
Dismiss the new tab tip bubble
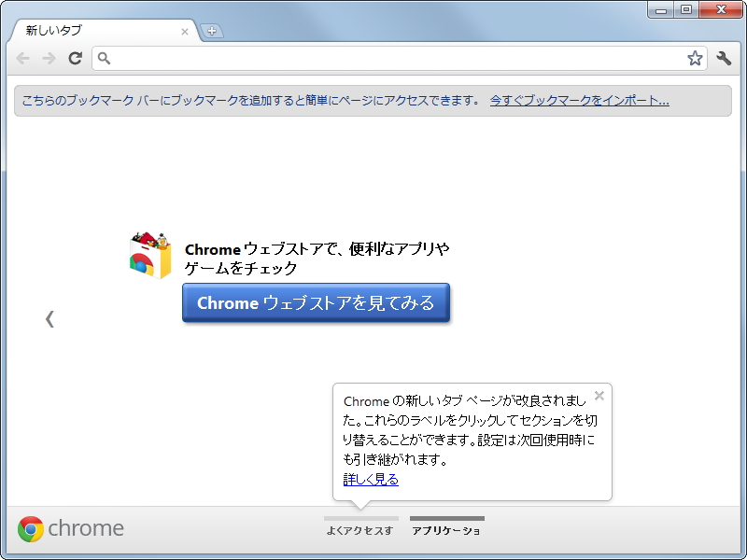click(599, 396)
